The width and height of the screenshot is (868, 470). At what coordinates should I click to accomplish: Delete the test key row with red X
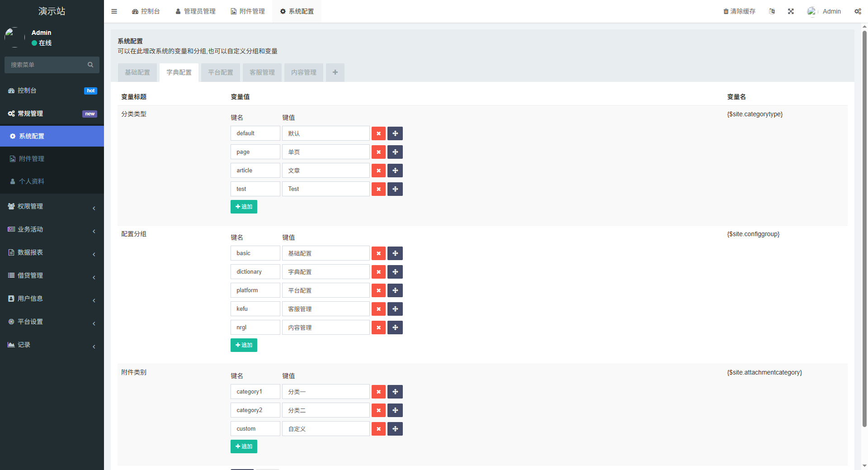tap(378, 189)
